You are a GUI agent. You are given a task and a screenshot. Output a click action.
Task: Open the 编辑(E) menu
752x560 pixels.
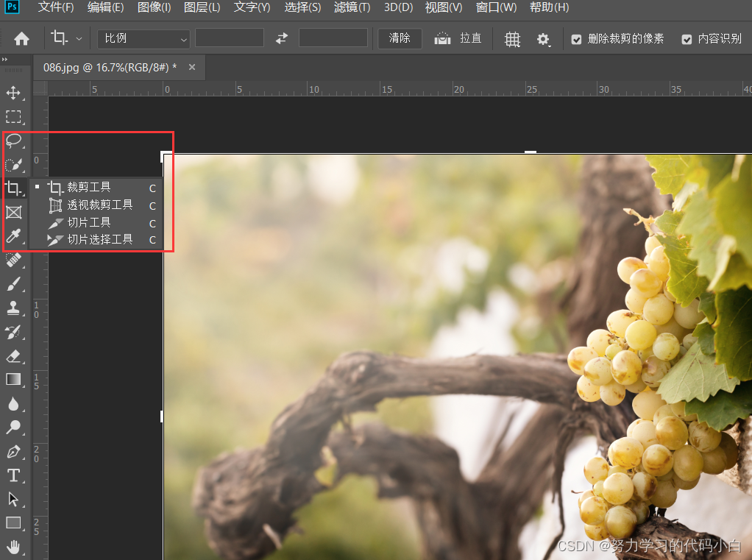click(x=105, y=7)
